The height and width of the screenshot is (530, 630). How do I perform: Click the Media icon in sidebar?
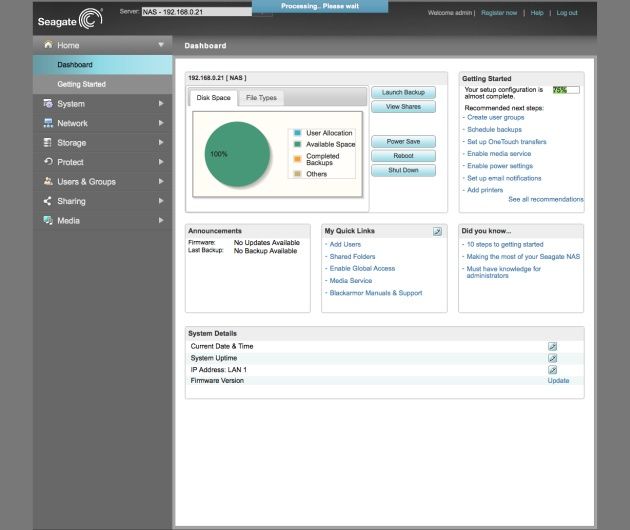pyautogui.click(x=48, y=220)
